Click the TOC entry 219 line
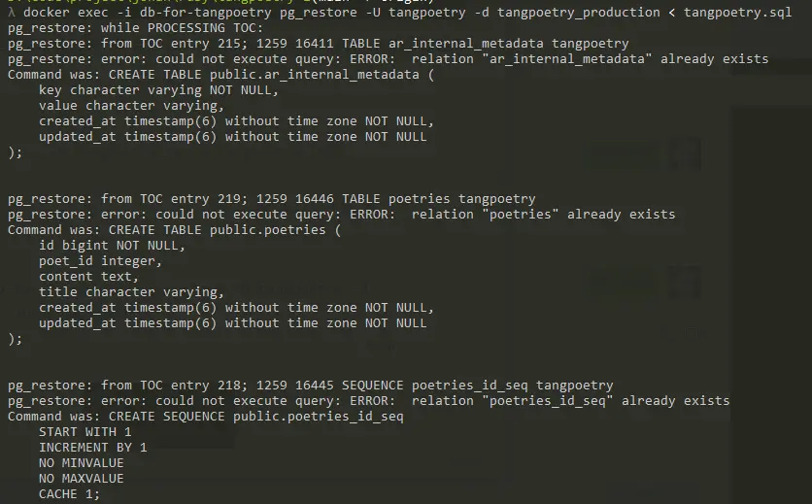812x504 pixels. tap(271, 199)
